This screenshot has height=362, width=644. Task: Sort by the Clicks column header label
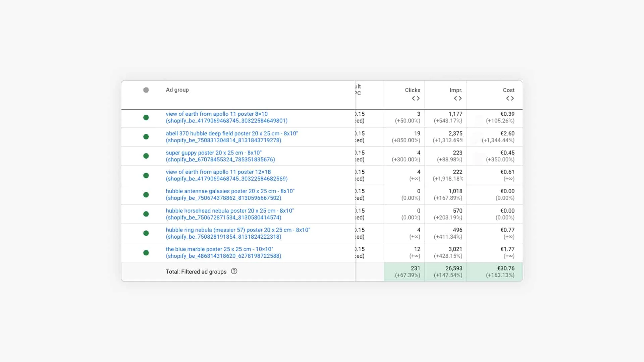(x=412, y=90)
